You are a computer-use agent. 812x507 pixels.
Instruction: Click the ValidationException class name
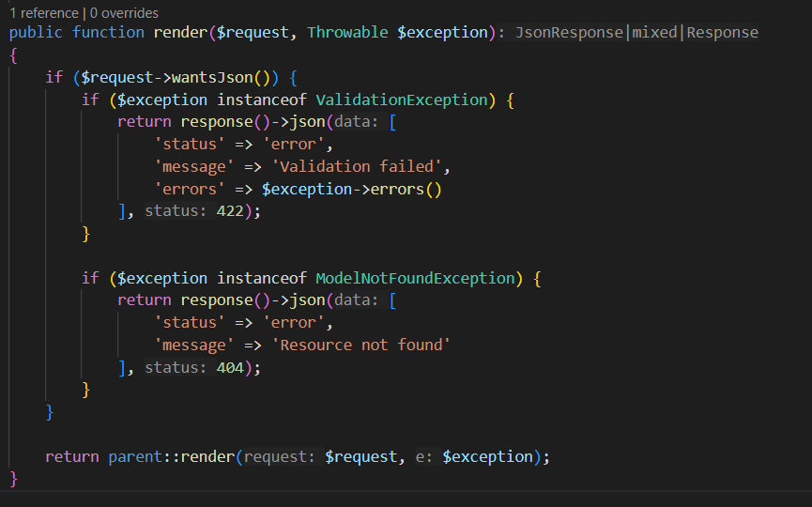(x=402, y=100)
